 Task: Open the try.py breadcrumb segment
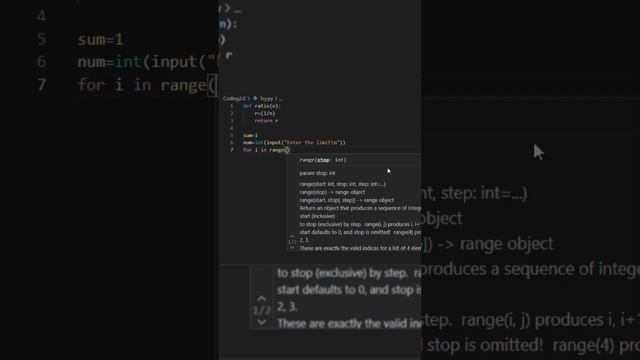[267, 98]
